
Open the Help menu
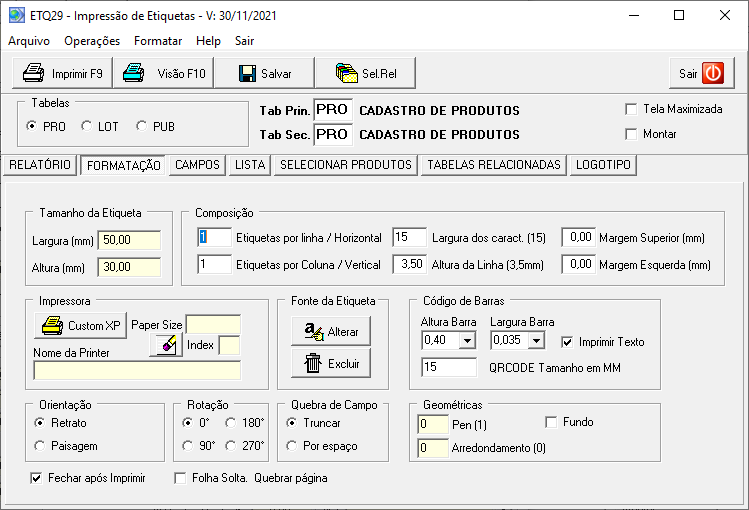(208, 41)
